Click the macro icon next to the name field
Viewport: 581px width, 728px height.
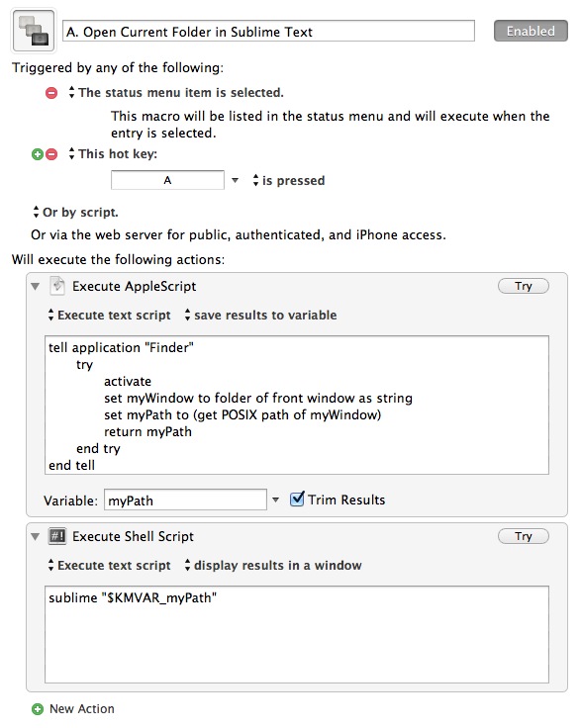point(34,31)
